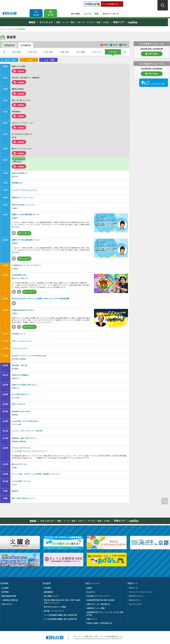Open the カルチャー / ホール menu
This screenshot has width=170, height=644.
(x=110, y=14)
